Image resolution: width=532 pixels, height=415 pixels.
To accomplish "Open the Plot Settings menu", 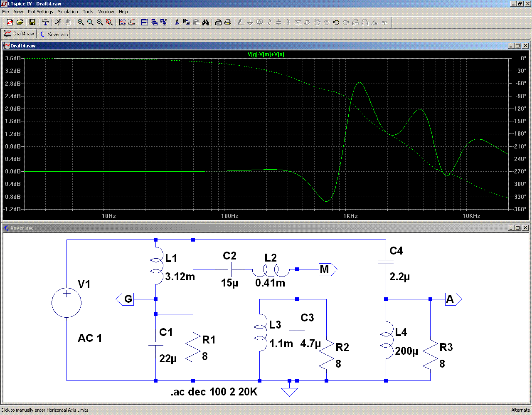I will click(40, 12).
